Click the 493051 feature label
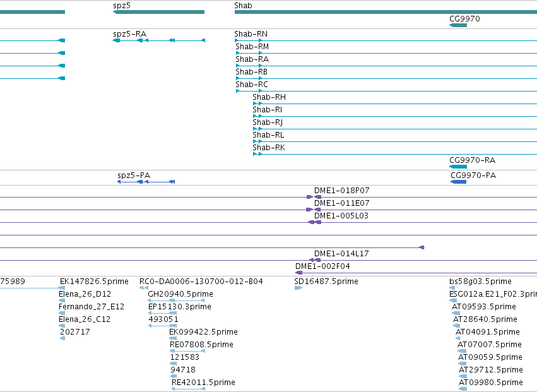The width and height of the screenshot is (537, 392). click(x=163, y=319)
